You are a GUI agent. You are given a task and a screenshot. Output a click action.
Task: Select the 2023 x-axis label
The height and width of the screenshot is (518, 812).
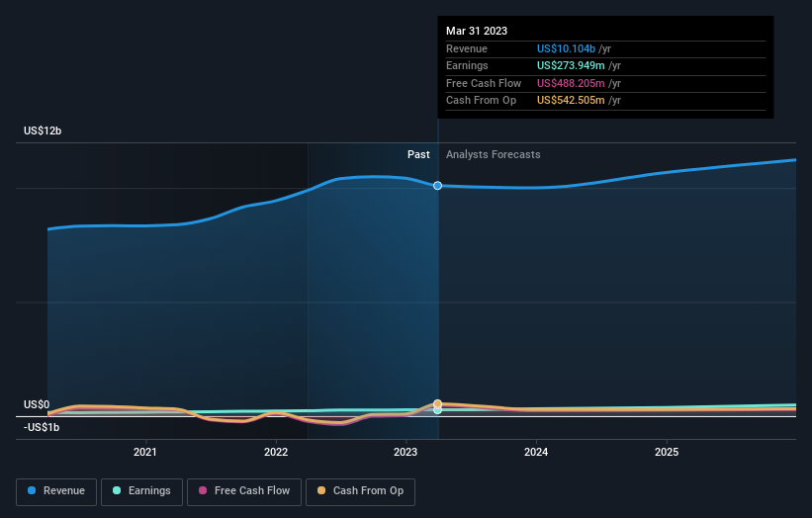tap(406, 452)
